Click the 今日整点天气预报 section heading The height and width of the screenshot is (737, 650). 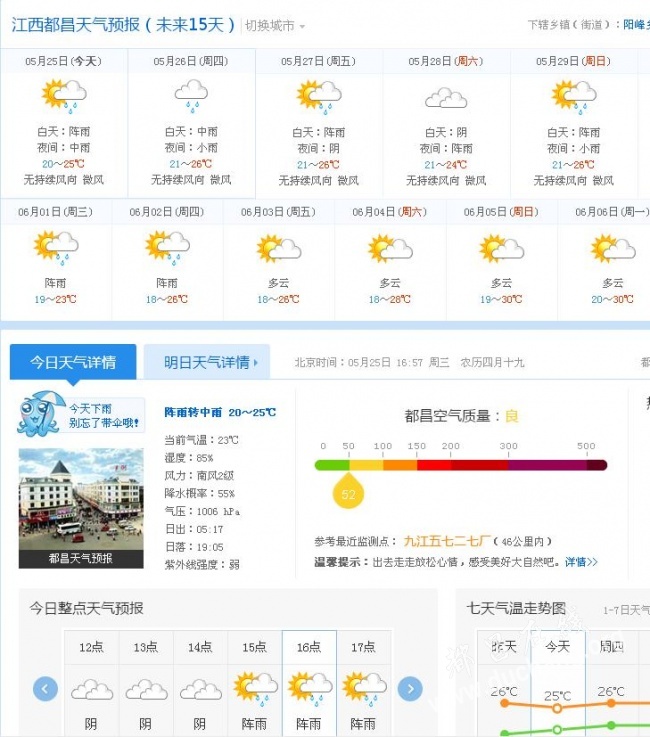(86, 608)
